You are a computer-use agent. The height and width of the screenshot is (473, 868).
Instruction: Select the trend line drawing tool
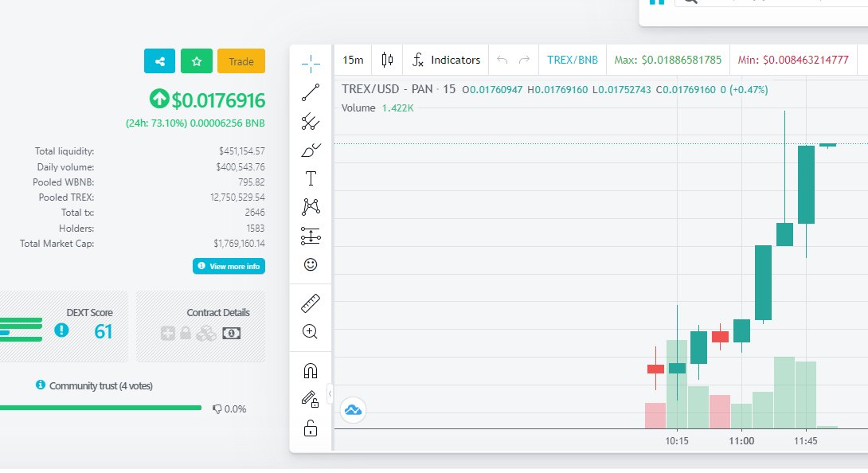[311, 92]
